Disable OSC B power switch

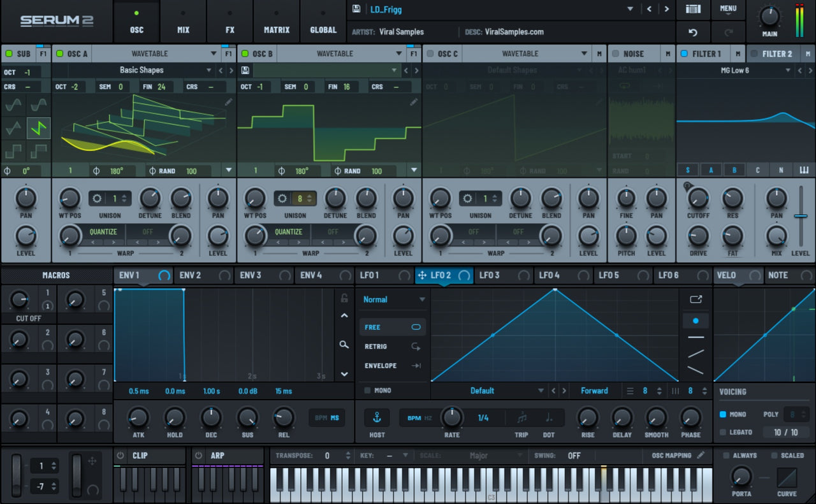pos(245,54)
